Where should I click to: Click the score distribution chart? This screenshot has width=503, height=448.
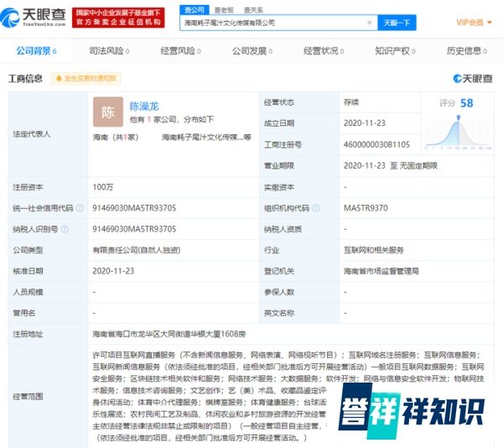pos(459,133)
